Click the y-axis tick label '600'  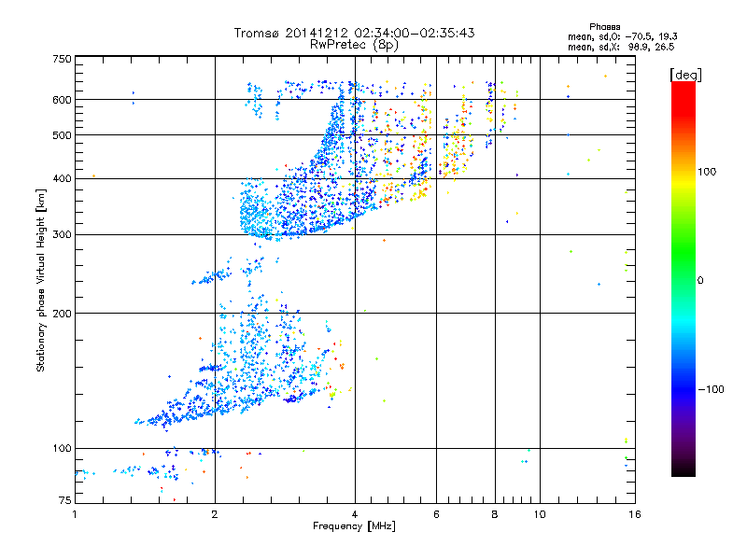[x=62, y=100]
